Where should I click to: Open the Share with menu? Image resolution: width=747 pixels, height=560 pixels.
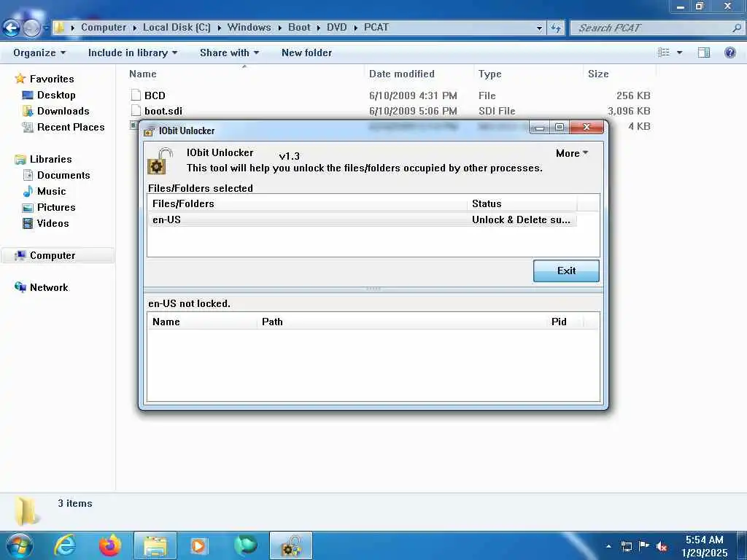click(x=229, y=52)
